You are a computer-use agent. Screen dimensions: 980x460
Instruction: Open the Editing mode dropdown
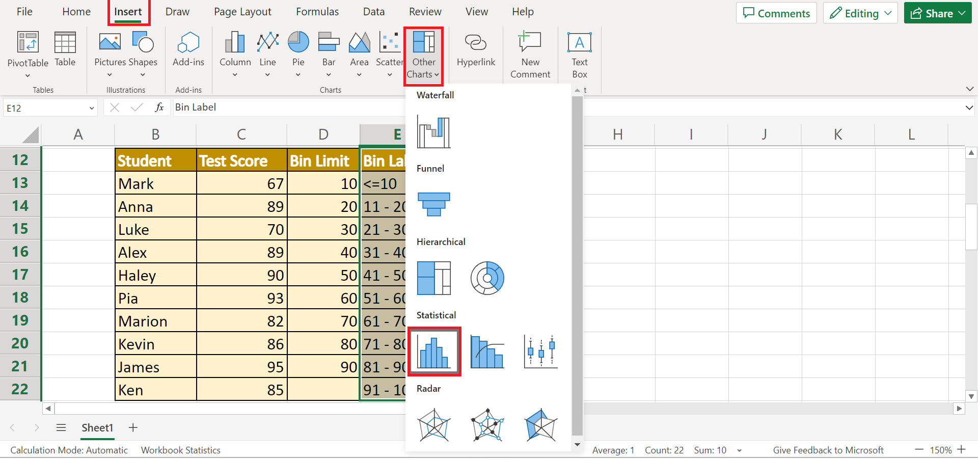pos(860,13)
